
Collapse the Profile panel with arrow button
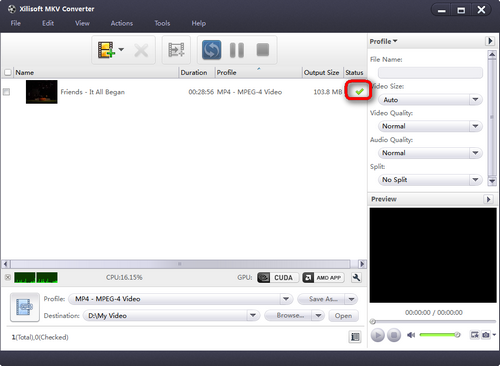click(489, 41)
